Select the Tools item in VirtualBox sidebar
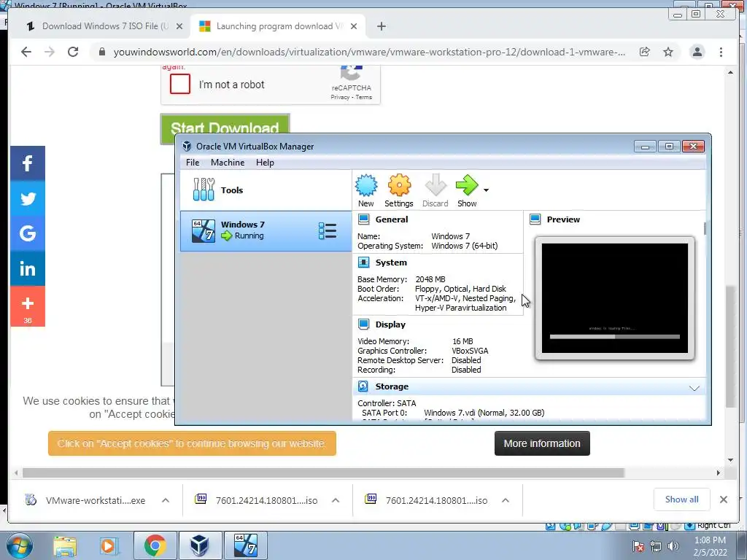This screenshot has height=560, width=747. coord(266,190)
